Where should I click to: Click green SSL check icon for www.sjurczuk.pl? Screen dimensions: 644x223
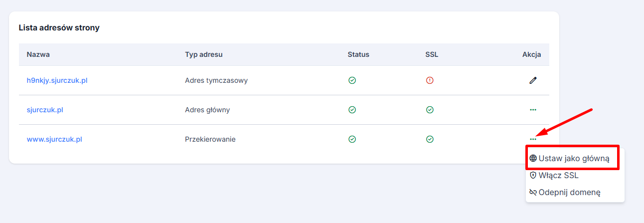(430, 139)
